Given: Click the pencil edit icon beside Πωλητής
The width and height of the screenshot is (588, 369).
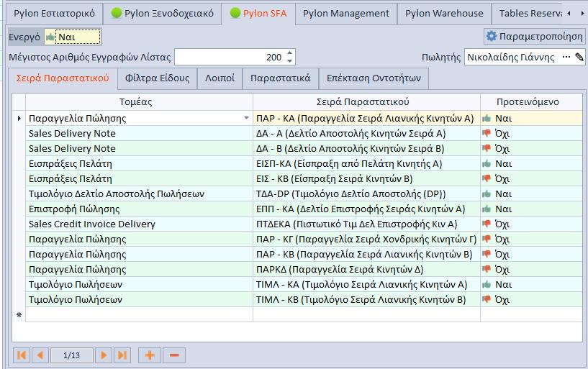Looking at the screenshot, I should [579, 58].
